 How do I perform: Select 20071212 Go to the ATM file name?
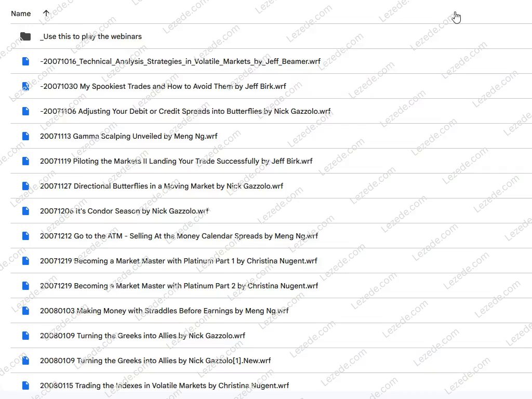tap(179, 236)
